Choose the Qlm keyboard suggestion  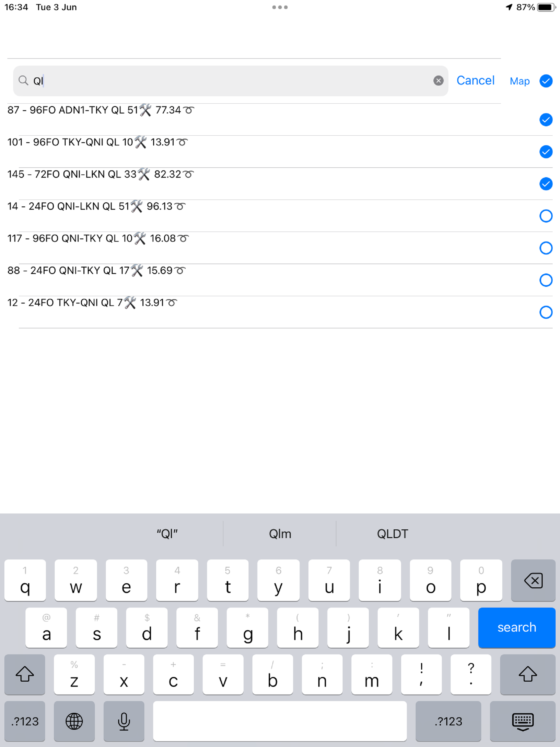click(280, 534)
